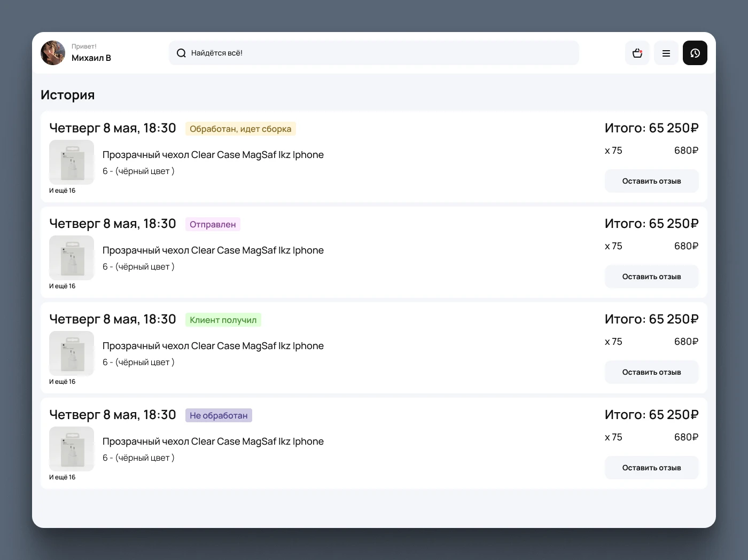Click the username "Михаил В"
The image size is (748, 560).
(91, 58)
